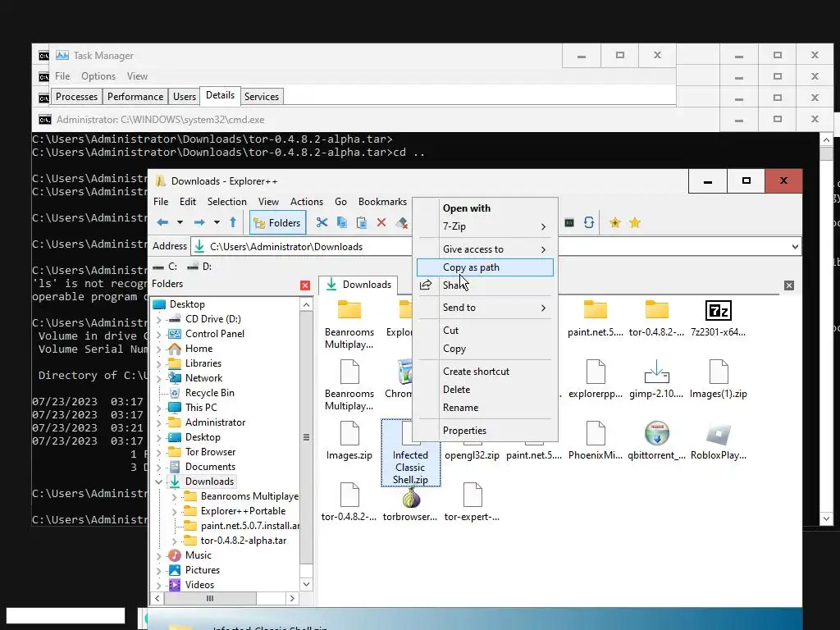The height and width of the screenshot is (630, 840).
Task: Select the 7z2301-x64 installer file
Action: [x=719, y=319]
